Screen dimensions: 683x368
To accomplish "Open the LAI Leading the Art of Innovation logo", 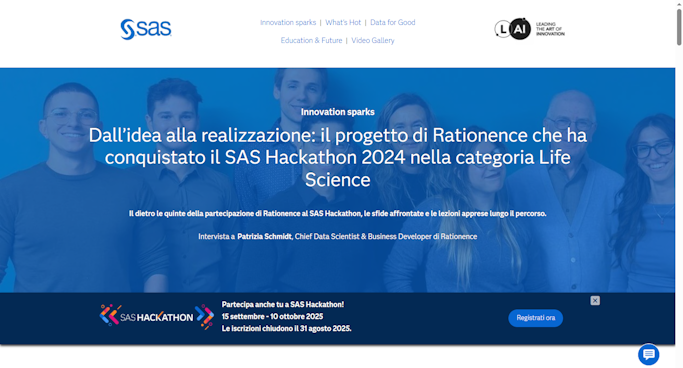I will 529,29.
